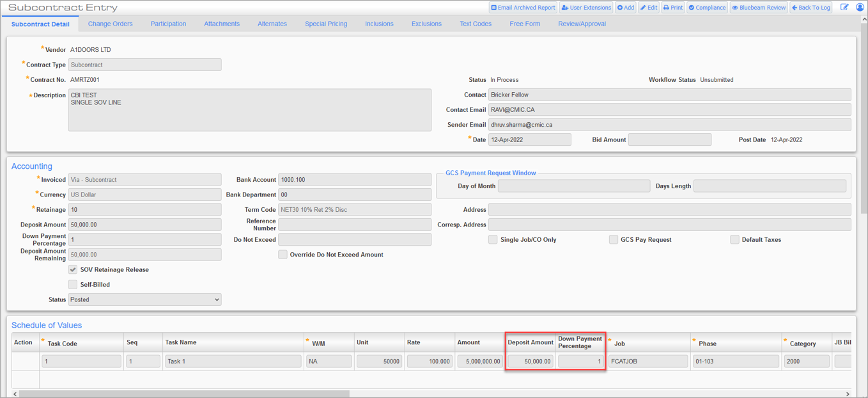Click the Reference Number field
The image size is (868, 398).
click(x=355, y=225)
